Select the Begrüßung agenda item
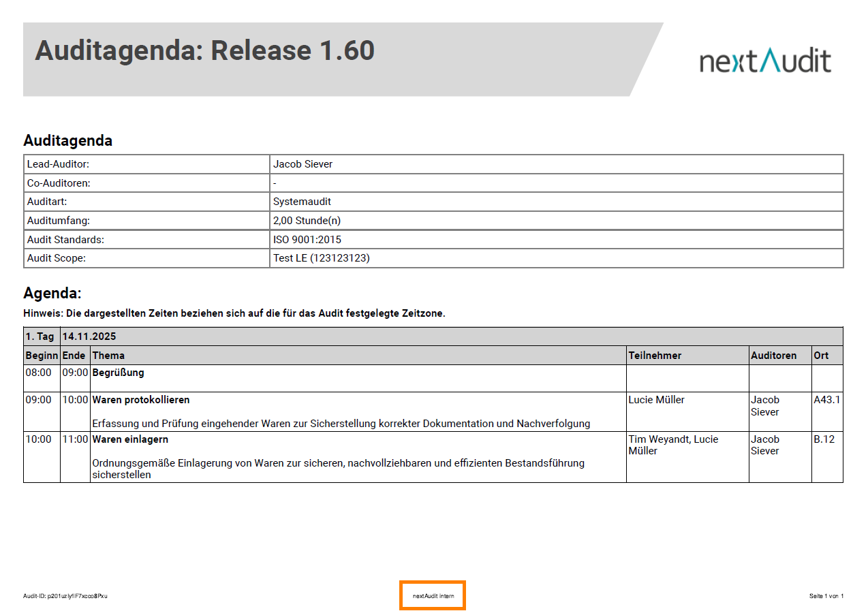The image size is (868, 611). (x=118, y=373)
